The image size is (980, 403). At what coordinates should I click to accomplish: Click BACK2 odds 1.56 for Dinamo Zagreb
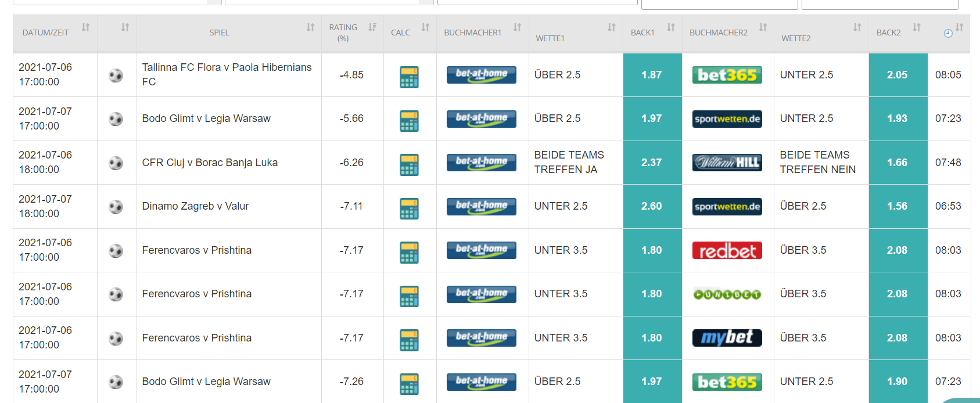898,206
